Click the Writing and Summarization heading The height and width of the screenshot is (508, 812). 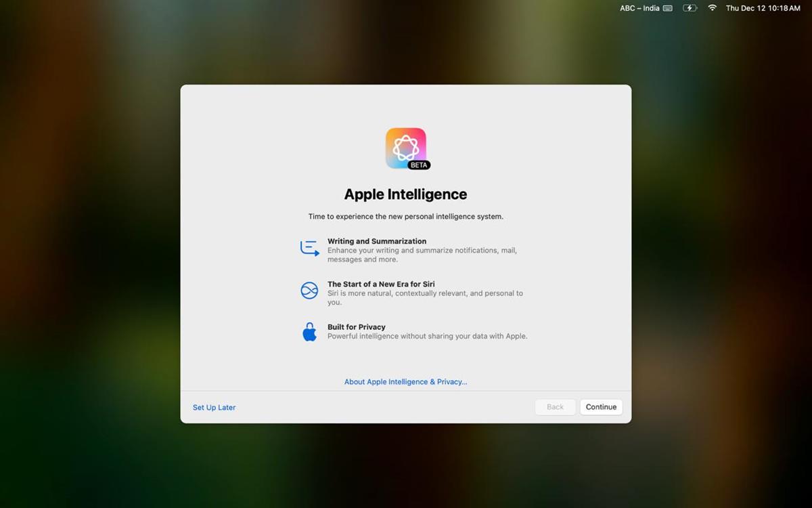377,241
